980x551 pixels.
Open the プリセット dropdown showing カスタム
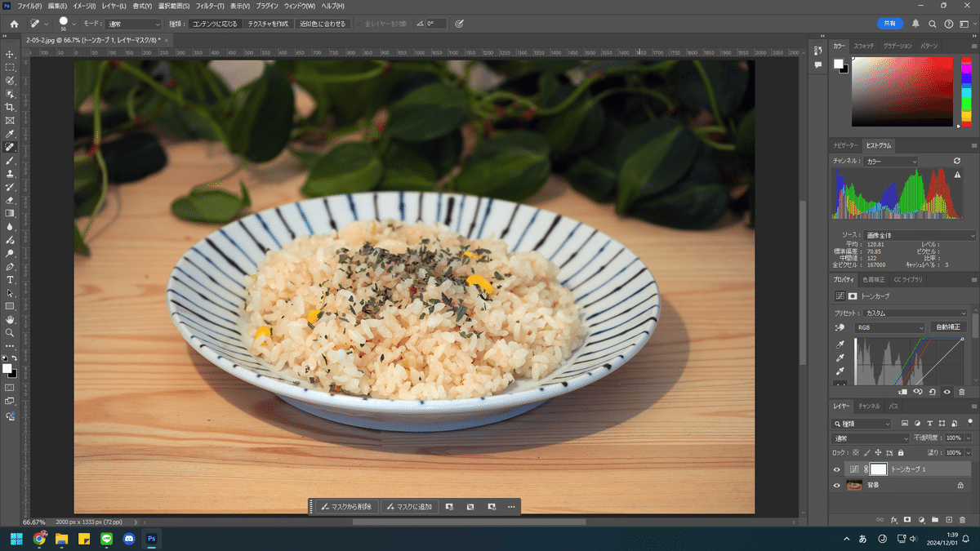coord(916,313)
